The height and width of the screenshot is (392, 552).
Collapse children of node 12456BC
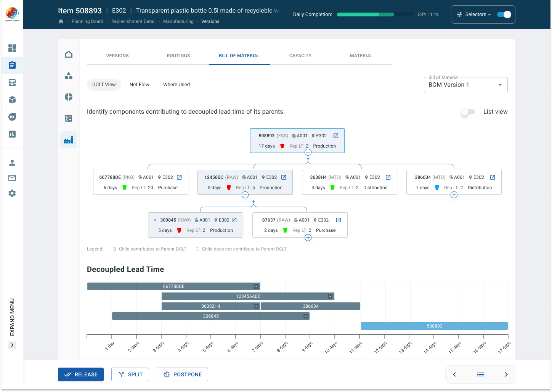(245, 195)
